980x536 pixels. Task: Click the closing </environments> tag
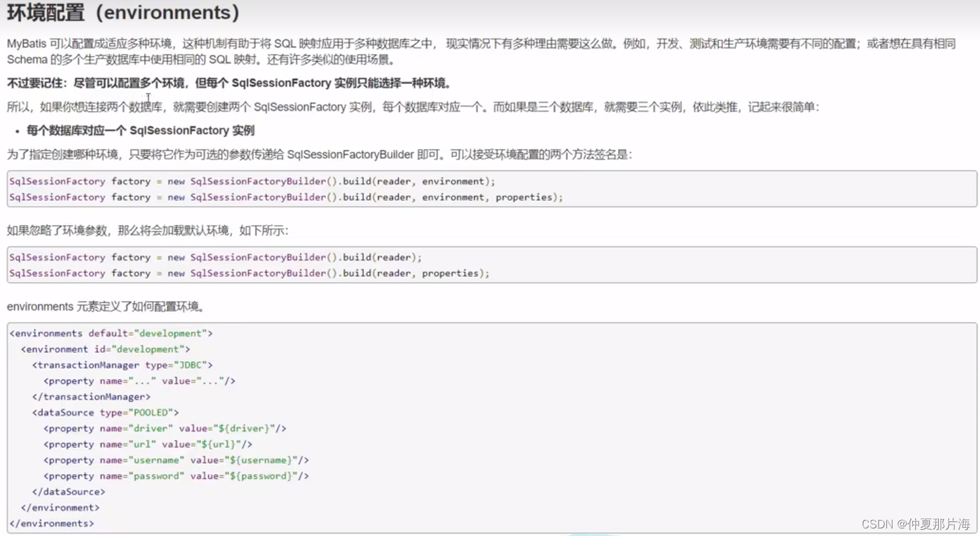(x=51, y=523)
